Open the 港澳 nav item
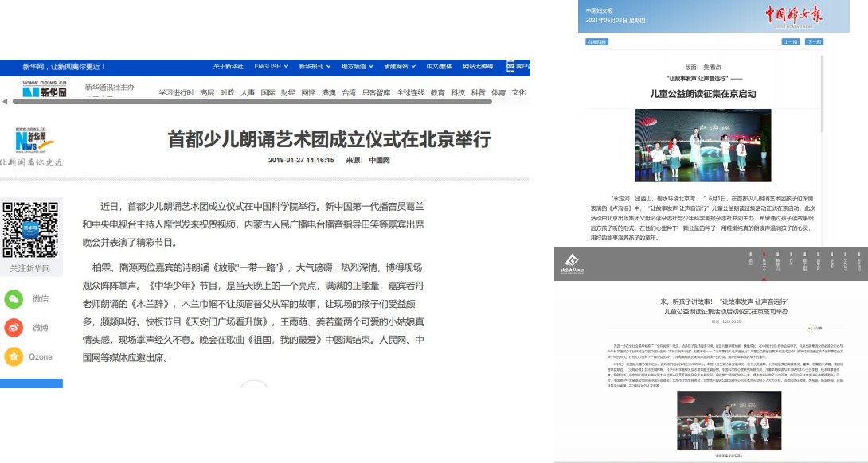This screenshot has height=463, width=868. click(329, 92)
